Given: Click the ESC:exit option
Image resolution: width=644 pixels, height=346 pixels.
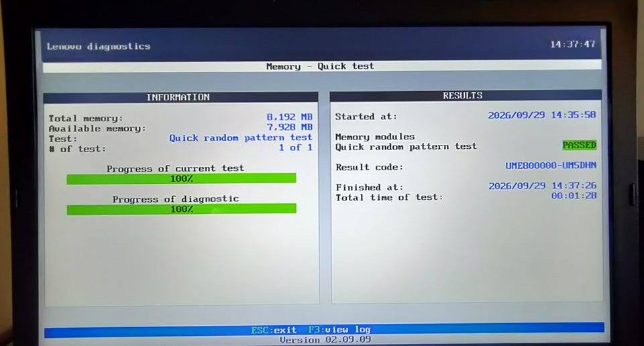Looking at the screenshot, I should pos(274,330).
